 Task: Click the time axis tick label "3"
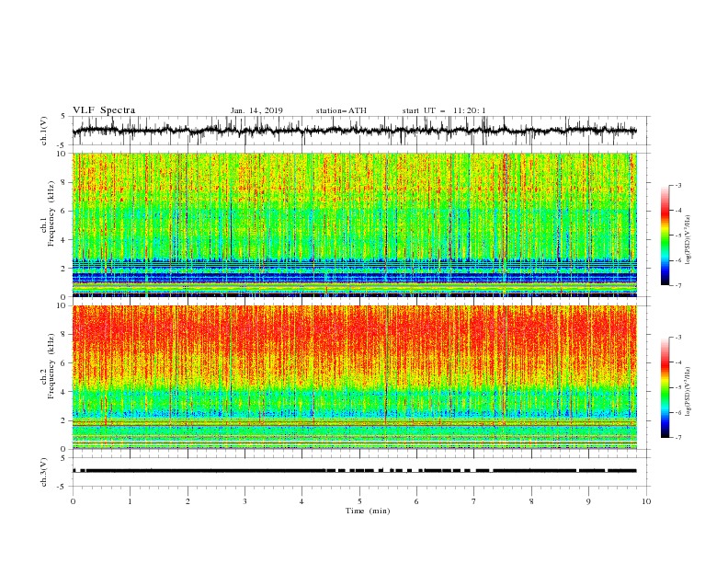point(245,501)
